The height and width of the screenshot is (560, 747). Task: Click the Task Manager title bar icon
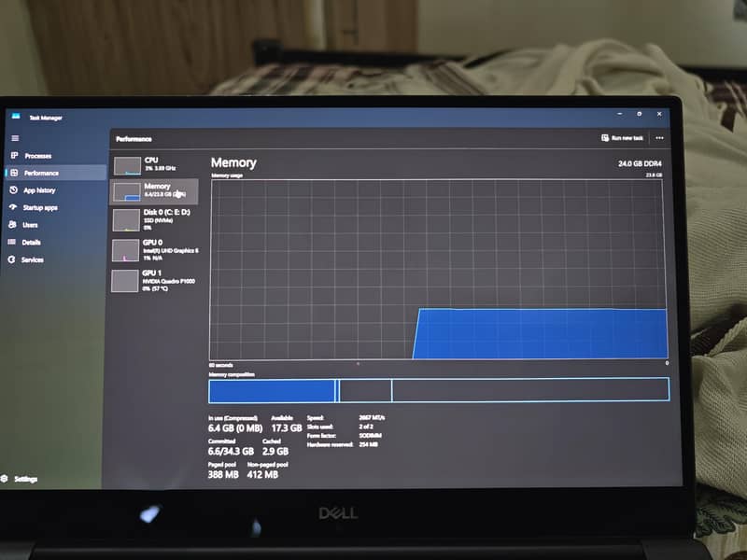(x=16, y=116)
